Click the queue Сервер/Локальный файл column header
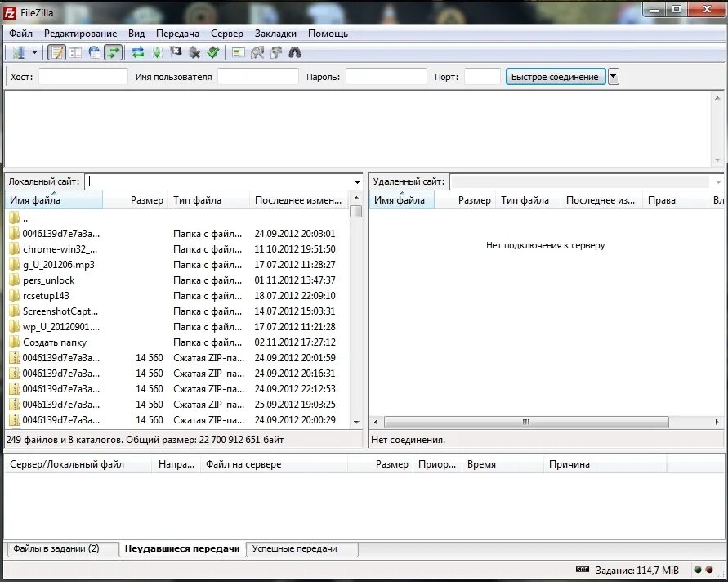728x582 pixels. point(78,464)
